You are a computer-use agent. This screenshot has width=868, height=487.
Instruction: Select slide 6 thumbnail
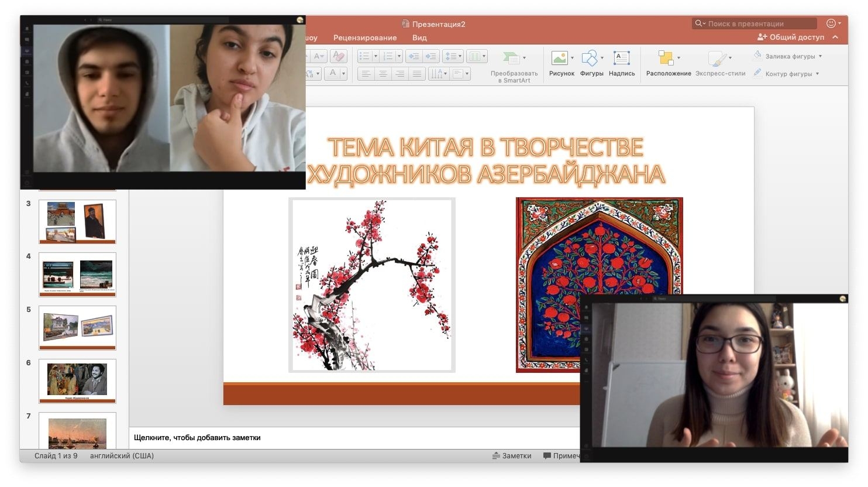77,381
